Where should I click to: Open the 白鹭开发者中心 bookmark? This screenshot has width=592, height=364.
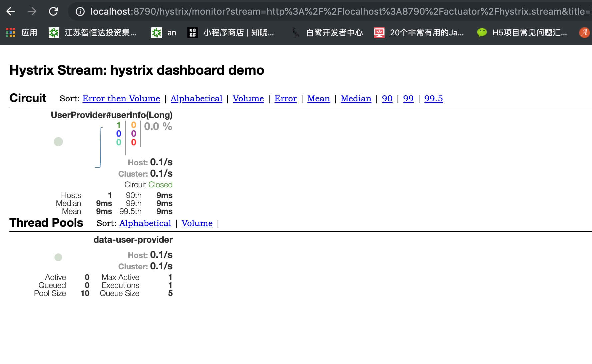327,33
